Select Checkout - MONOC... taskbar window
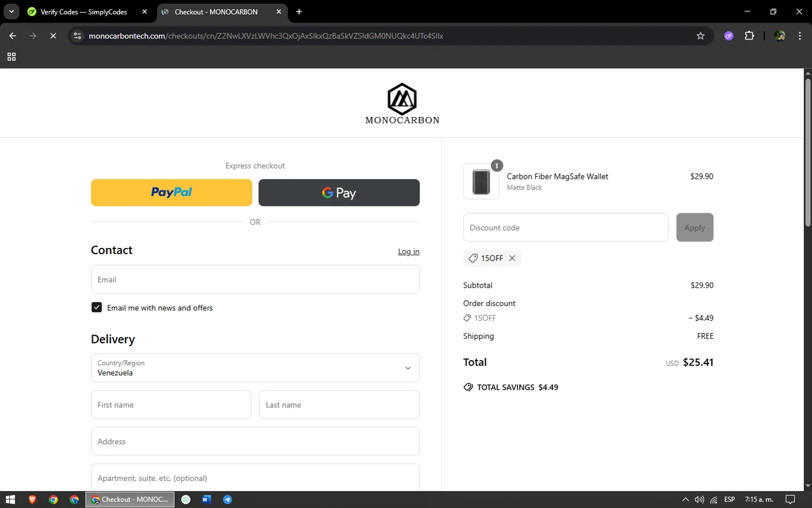Screen dimensions: 812x508 click(x=130, y=499)
